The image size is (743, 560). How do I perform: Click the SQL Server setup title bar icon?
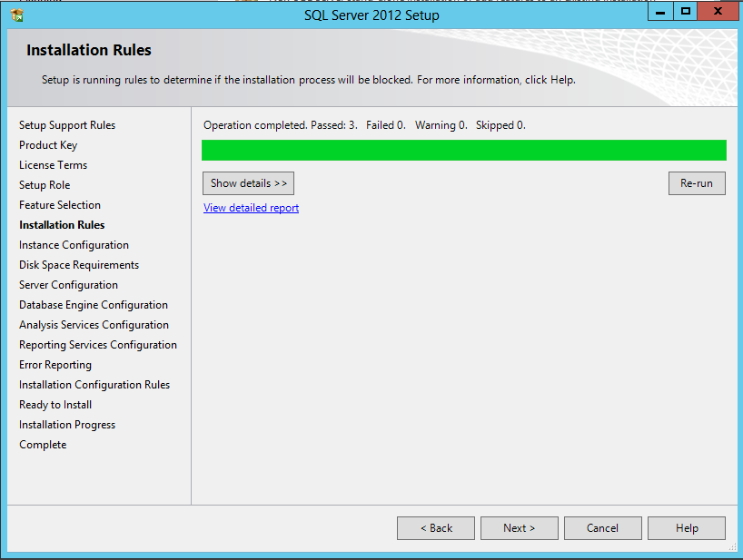point(17,15)
